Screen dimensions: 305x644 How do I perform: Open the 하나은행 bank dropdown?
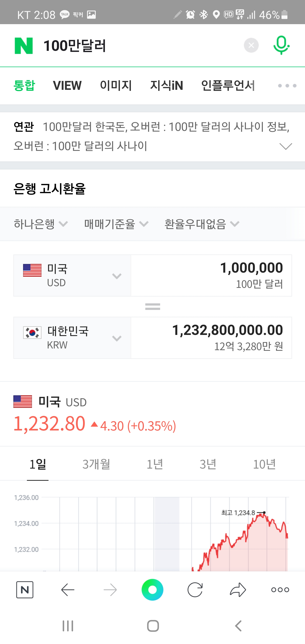[41, 224]
